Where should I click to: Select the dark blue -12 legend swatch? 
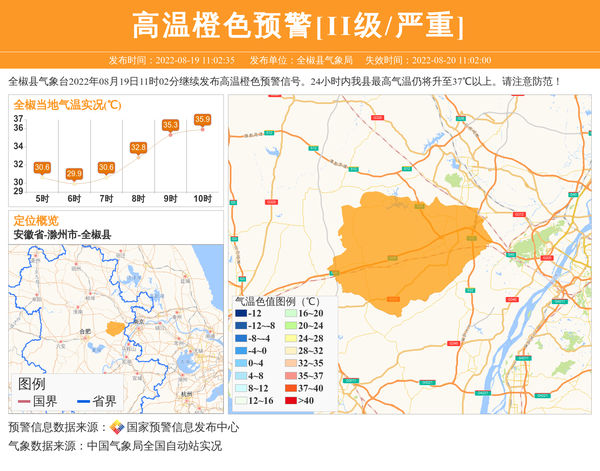click(240, 313)
